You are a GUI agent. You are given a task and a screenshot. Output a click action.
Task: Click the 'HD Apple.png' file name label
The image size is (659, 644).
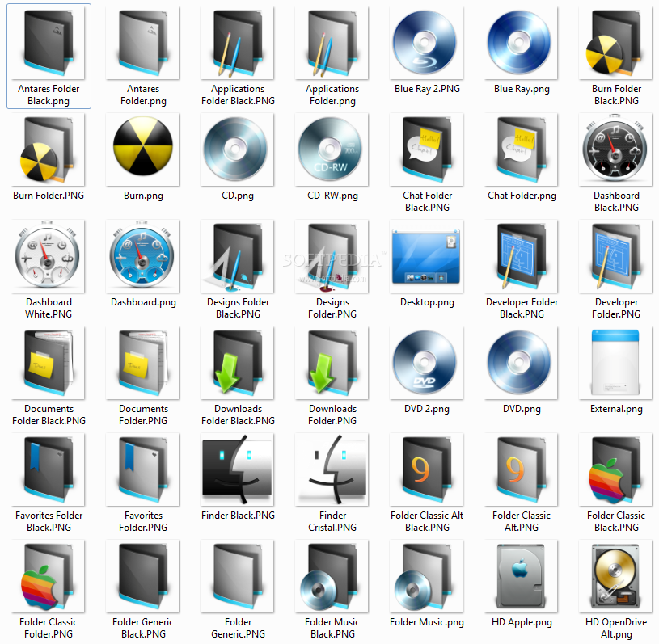pos(522,622)
